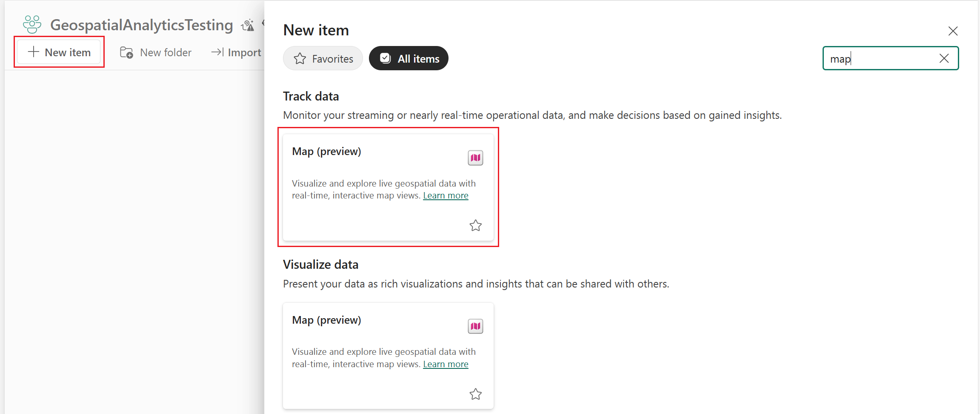The height and width of the screenshot is (414, 980).
Task: Close the New item panel
Action: (x=953, y=31)
